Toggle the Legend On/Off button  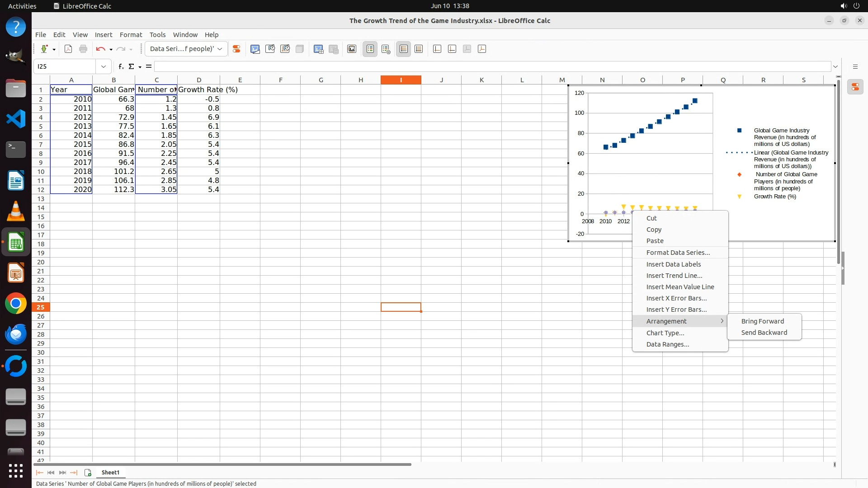(370, 49)
